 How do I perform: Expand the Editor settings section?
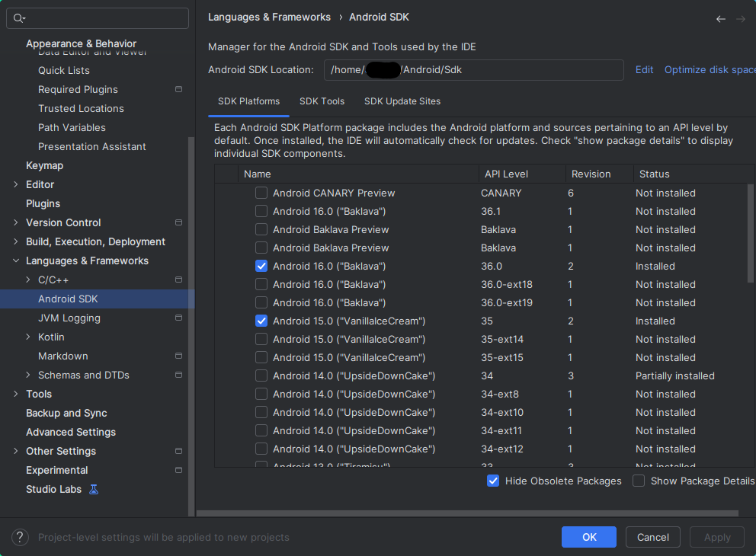(x=16, y=184)
